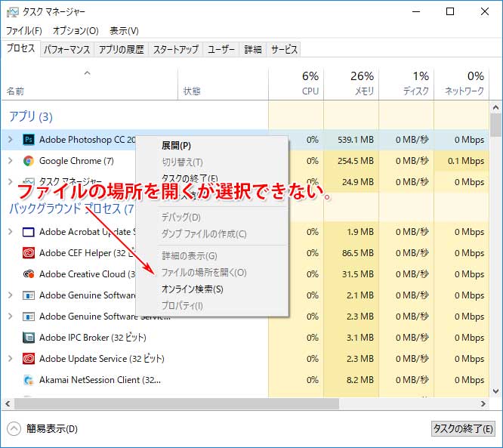Open the 表示(V) menu

pos(124,31)
